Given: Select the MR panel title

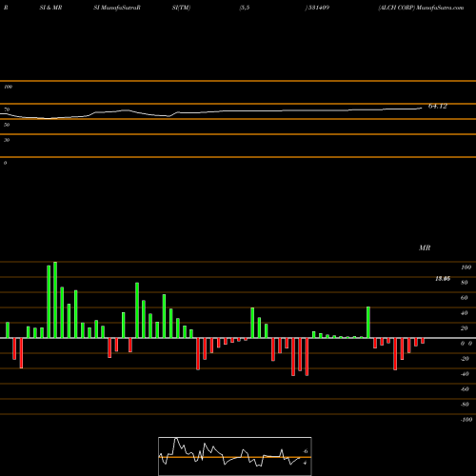Looking at the screenshot, I should (425, 248).
